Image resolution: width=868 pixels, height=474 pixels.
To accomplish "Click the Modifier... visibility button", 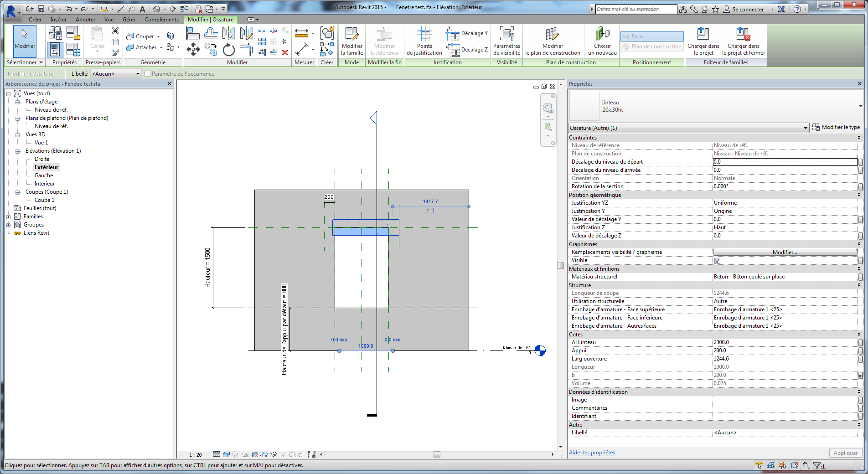I will [x=785, y=252].
